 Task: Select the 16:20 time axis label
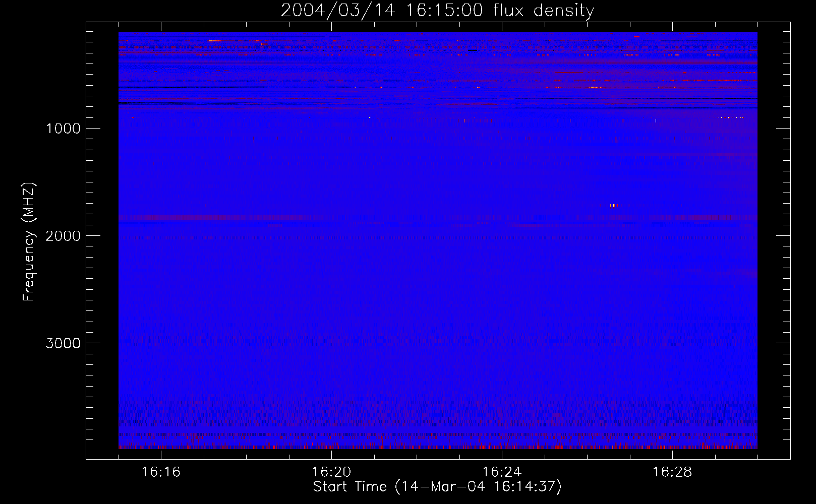pyautogui.click(x=331, y=472)
